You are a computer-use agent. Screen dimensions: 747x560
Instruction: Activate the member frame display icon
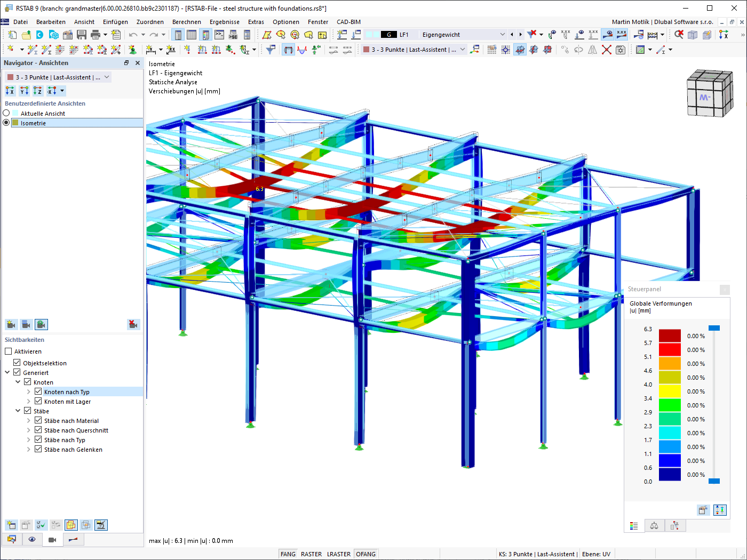pos(288,50)
